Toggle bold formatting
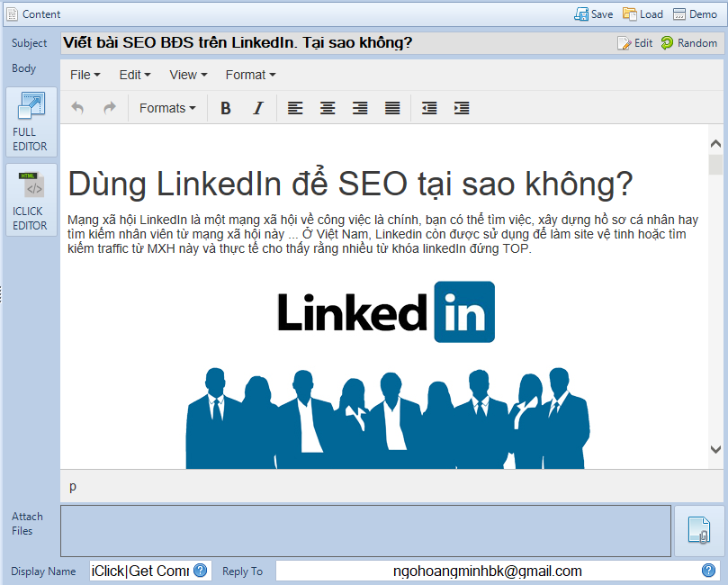 pos(226,108)
